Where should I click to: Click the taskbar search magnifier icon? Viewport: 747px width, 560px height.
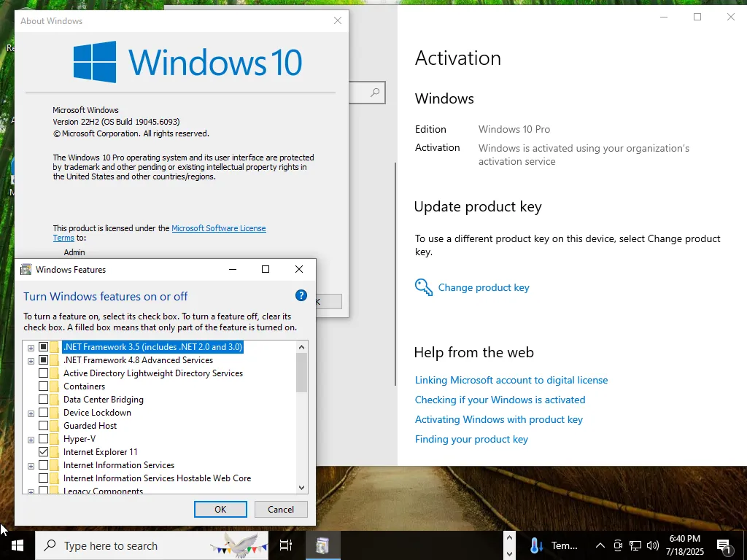[50, 545]
